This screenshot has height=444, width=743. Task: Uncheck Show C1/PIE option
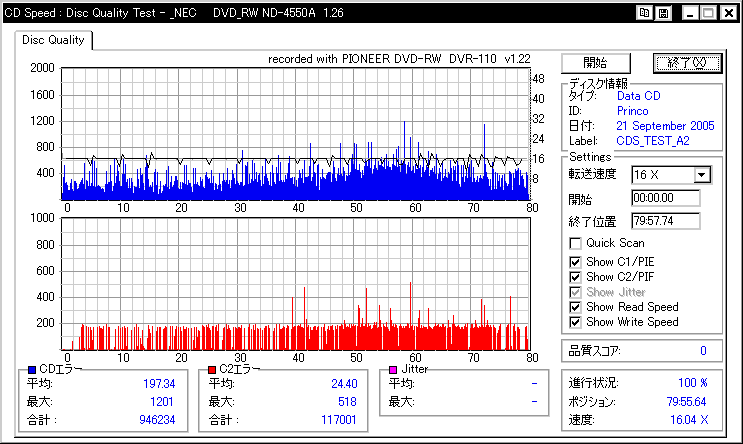coord(575,262)
